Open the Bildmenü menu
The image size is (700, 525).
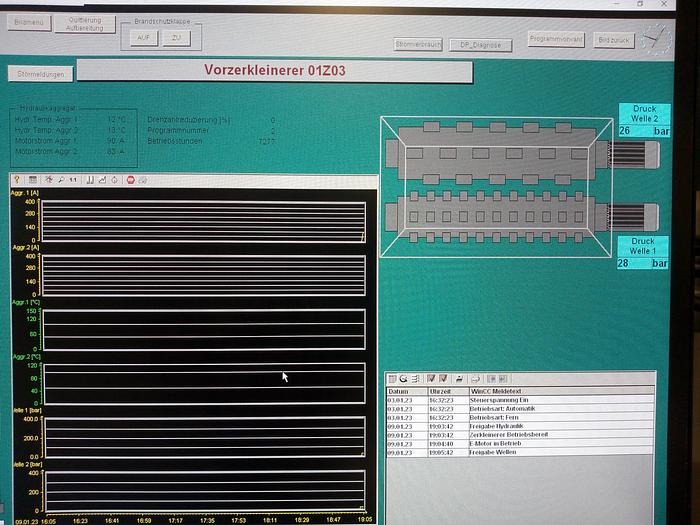point(30,21)
